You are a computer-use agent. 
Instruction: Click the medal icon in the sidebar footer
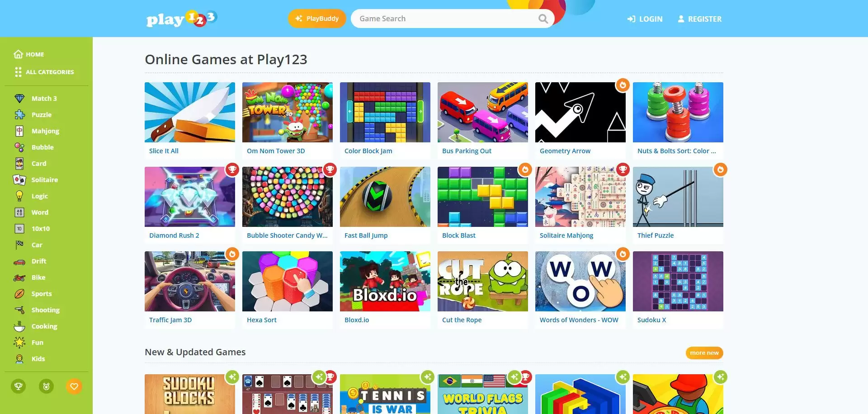[x=46, y=386]
